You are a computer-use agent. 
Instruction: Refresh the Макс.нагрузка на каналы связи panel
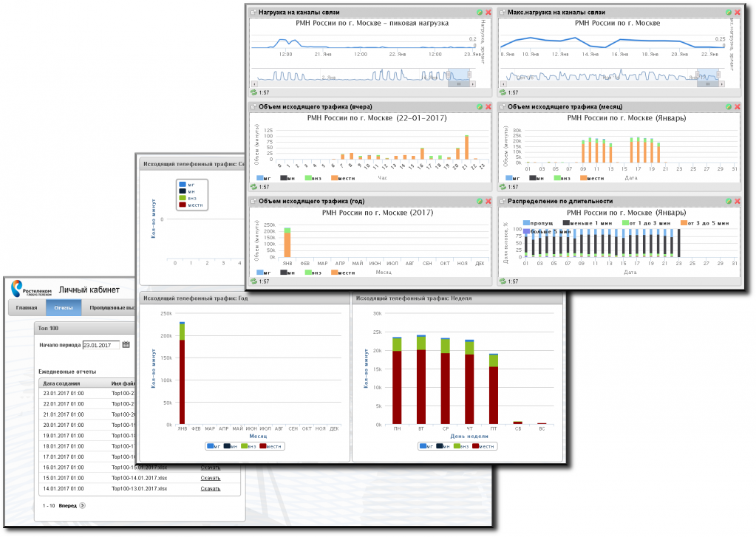pyautogui.click(x=503, y=92)
